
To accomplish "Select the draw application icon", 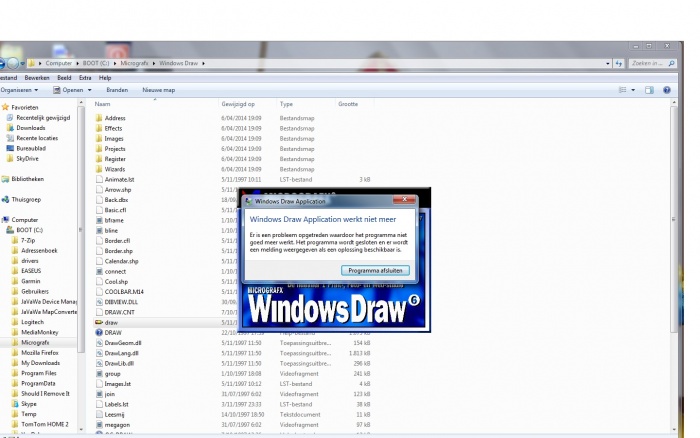I will [x=99, y=322].
